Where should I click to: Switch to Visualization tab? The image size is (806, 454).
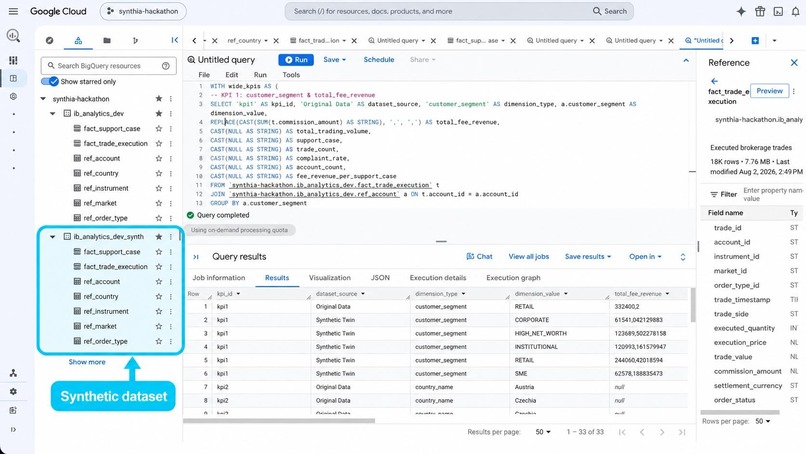pyautogui.click(x=329, y=278)
